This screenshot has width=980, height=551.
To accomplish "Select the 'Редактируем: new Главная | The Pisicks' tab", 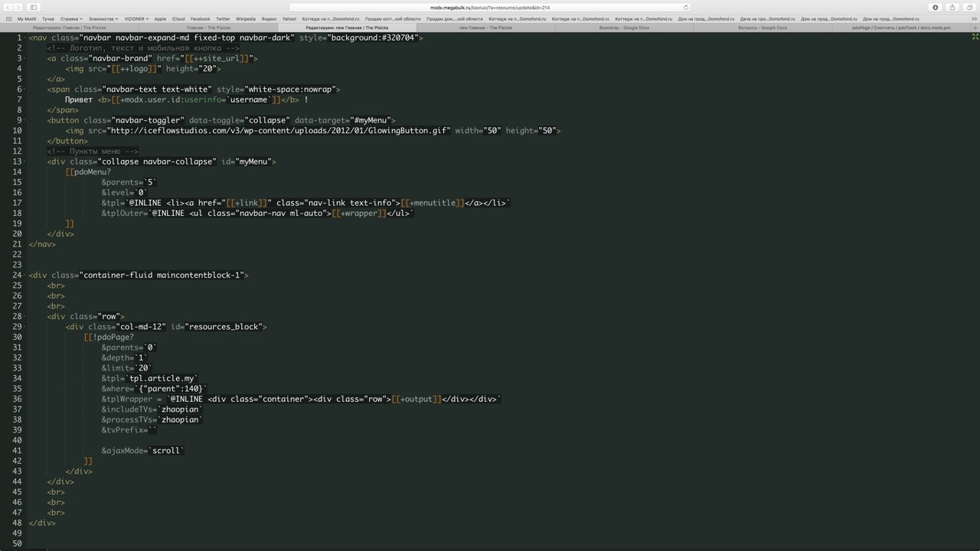I will [347, 28].
